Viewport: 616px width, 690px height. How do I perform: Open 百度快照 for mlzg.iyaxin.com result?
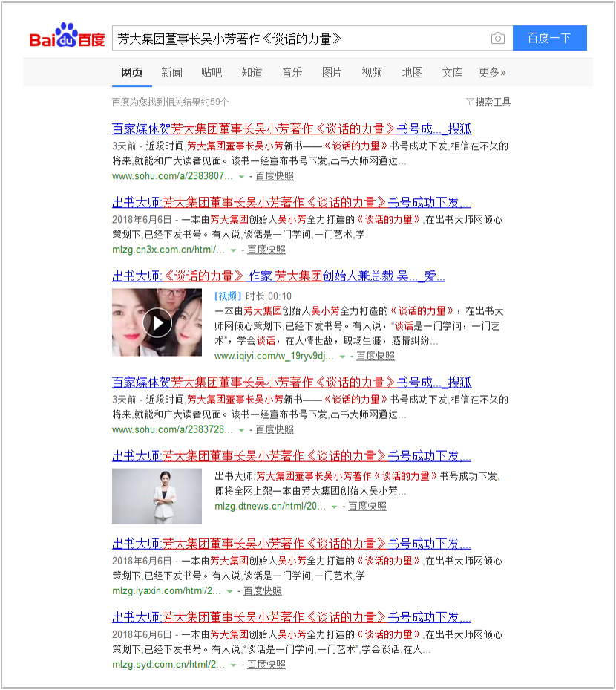pos(263,591)
